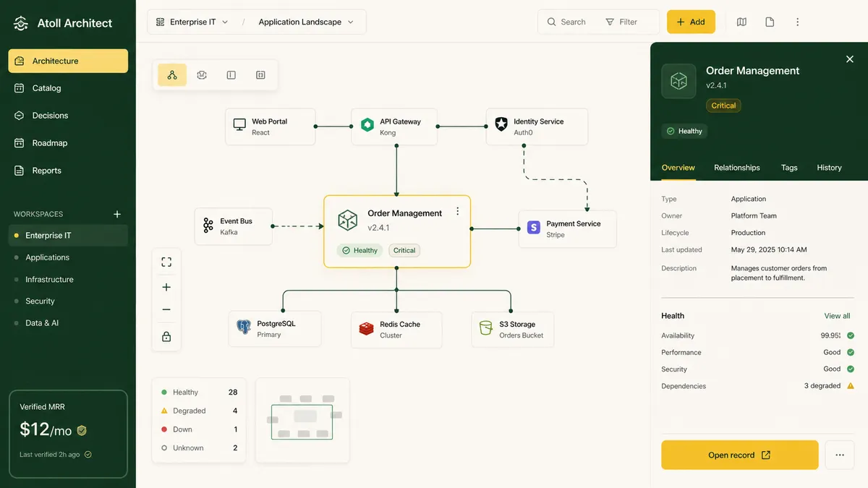This screenshot has width=868, height=488.
Task: Open the Application Landscape dropdown
Action: [x=306, y=22]
